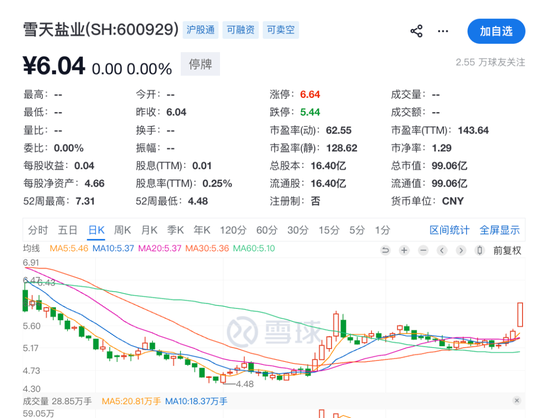Click the 沪股通 tag
This screenshot has width=550, height=418.
[201, 30]
